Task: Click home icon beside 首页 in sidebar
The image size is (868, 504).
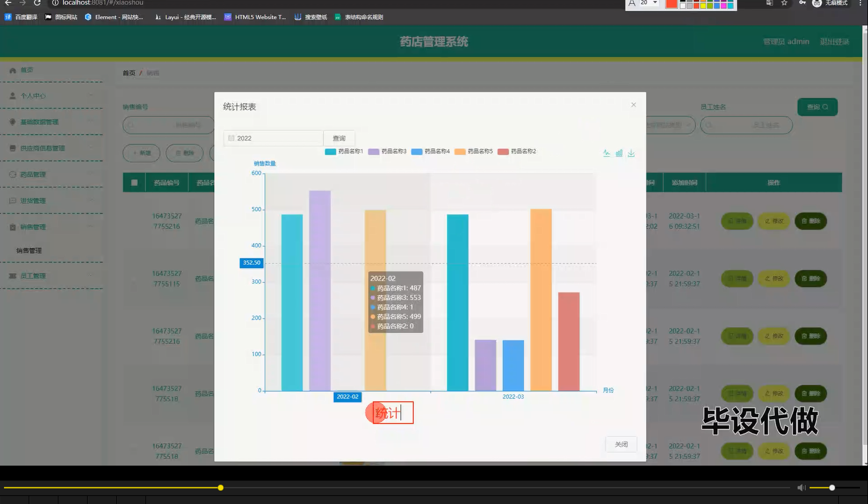Action: pyautogui.click(x=13, y=70)
